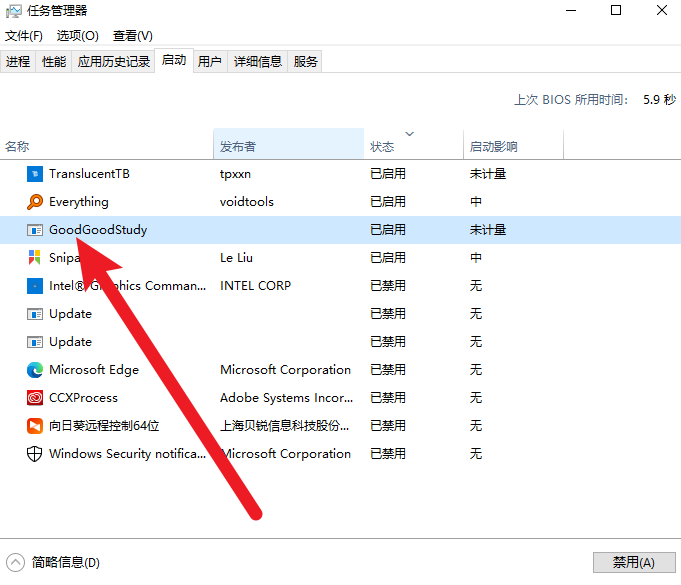Select the Everything entry name
The image size is (681, 585).
click(x=79, y=202)
